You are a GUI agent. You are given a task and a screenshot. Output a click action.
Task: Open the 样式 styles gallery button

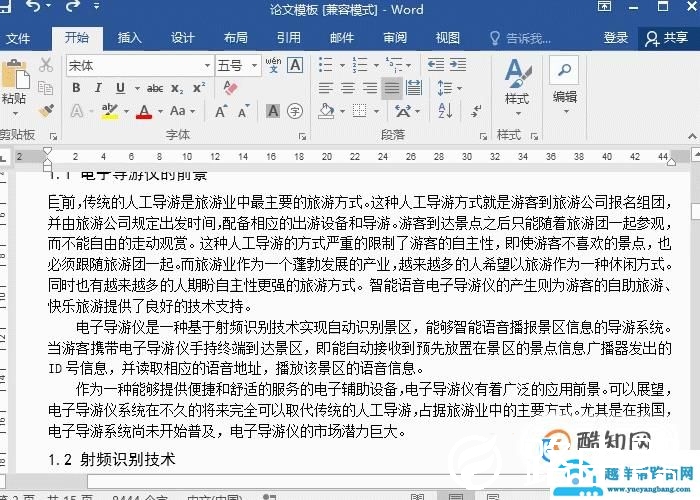coord(517,88)
